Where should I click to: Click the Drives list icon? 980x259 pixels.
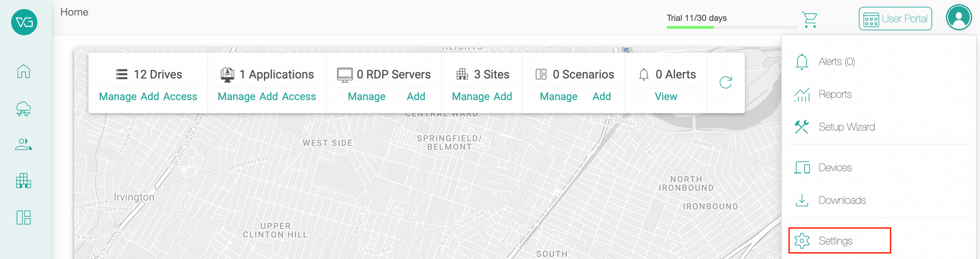click(122, 74)
